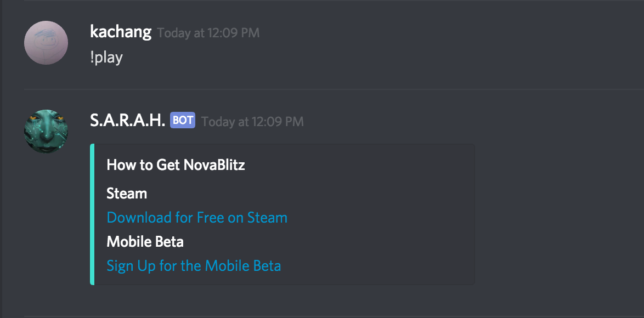The width and height of the screenshot is (644, 318).
Task: Click the timestamp on S.A.R.A.H.'s message
Action: coord(252,121)
